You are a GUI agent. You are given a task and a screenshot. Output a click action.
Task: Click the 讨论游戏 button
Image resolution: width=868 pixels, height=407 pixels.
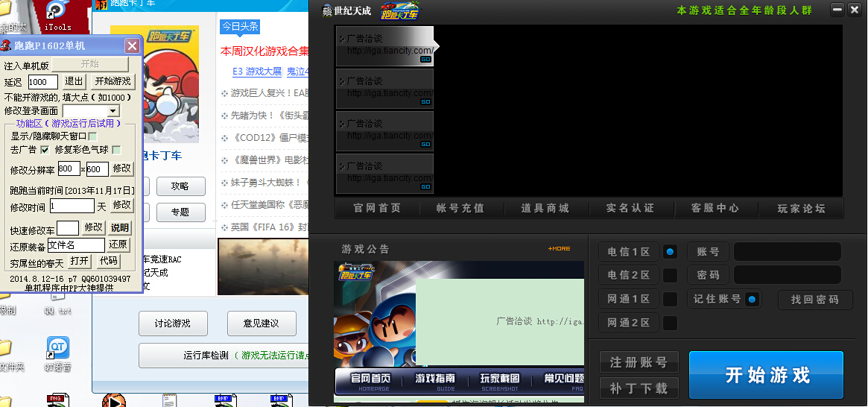point(173,324)
